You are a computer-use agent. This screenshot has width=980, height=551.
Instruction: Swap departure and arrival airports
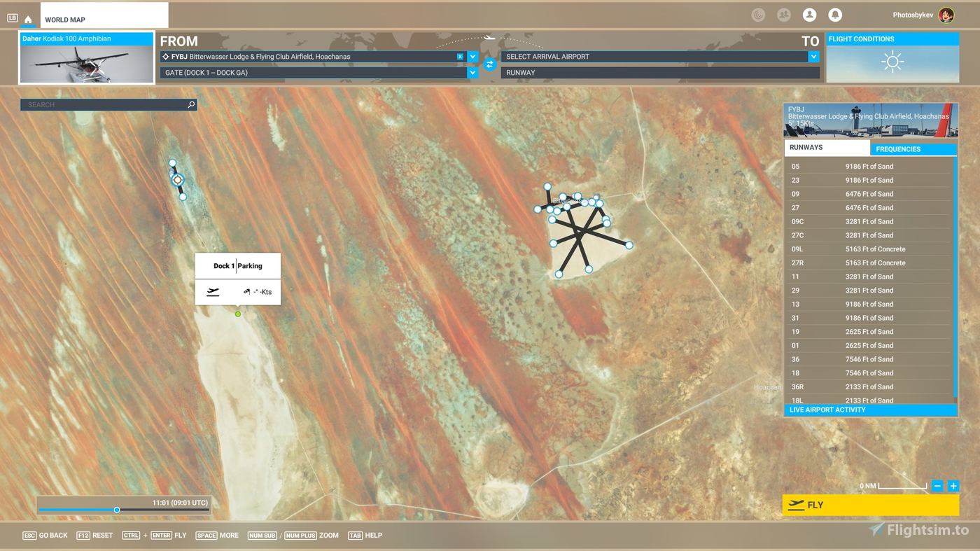(x=490, y=64)
